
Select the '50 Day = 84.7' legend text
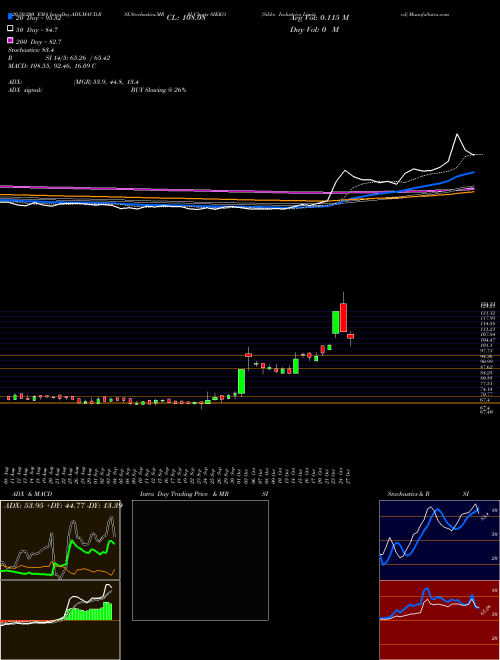point(37,29)
